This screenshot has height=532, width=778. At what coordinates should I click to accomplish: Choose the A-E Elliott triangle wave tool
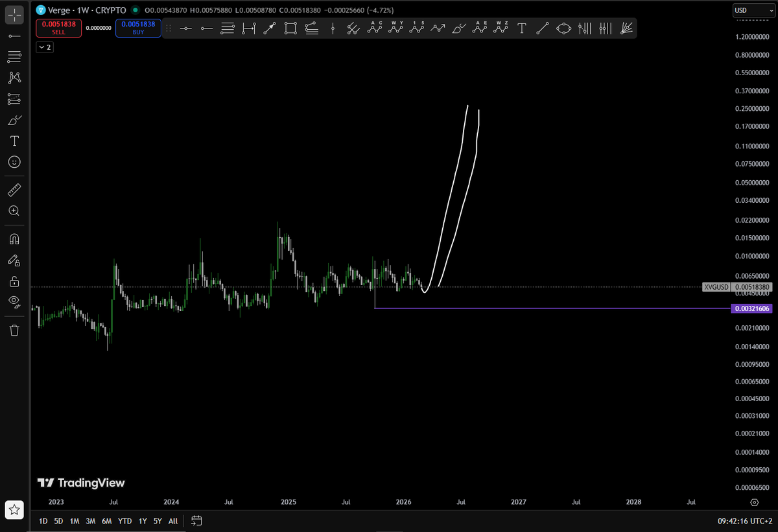click(x=480, y=29)
